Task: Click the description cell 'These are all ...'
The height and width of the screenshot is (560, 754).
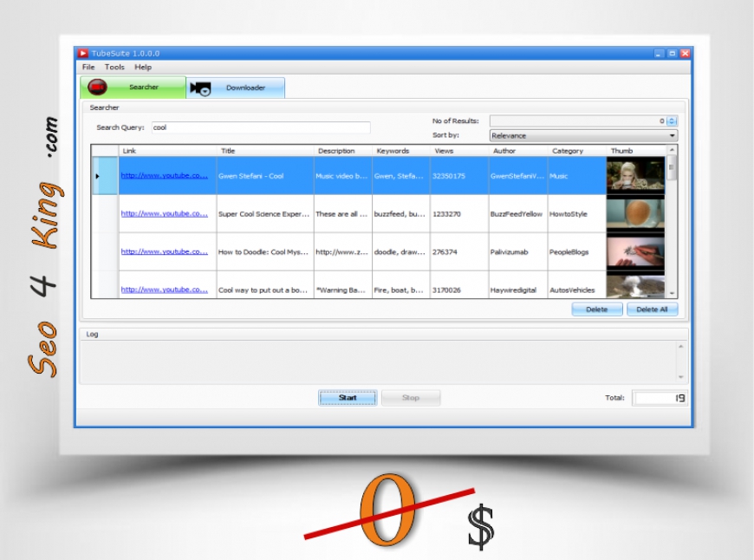Action: 343,213
